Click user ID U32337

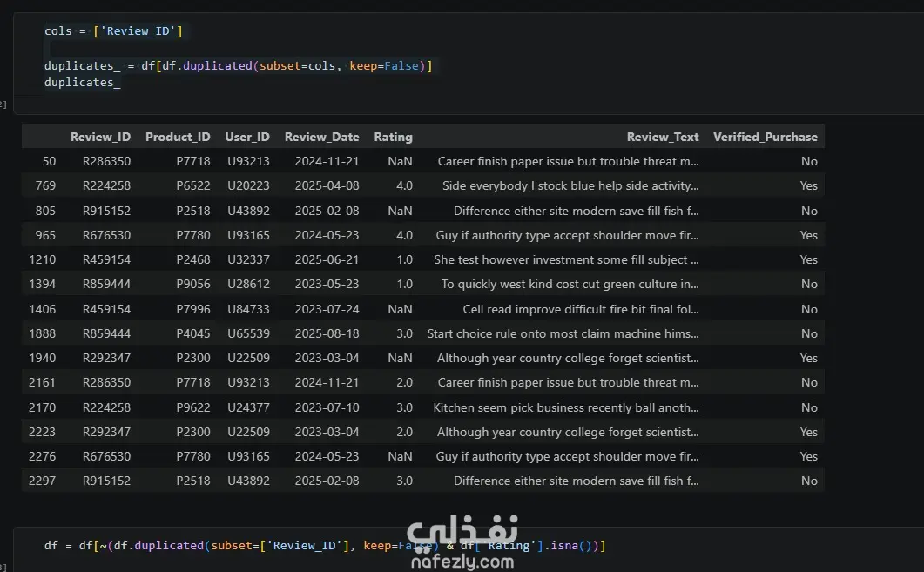(249, 259)
